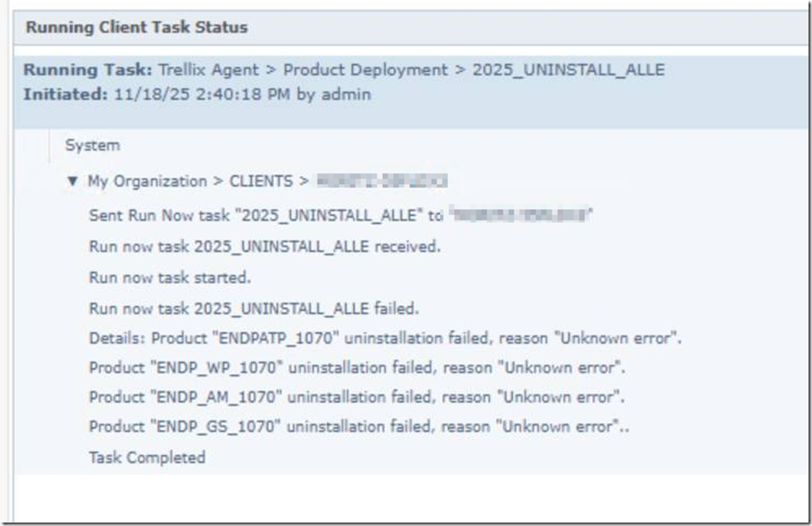Click Product Deployment in the task path
The width and height of the screenshot is (812, 526).
tap(365, 70)
